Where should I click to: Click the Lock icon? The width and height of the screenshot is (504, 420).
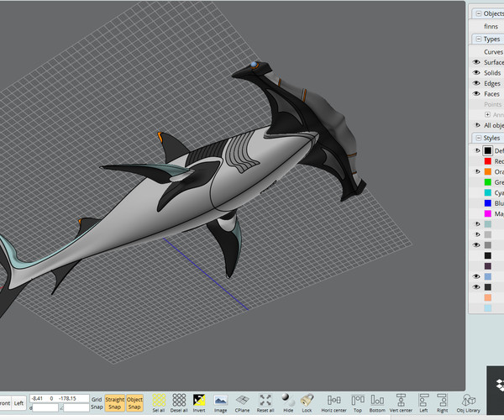coord(307,401)
